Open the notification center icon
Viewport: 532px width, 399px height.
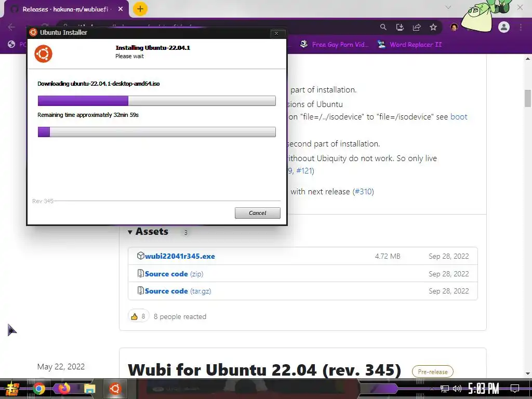click(x=515, y=389)
